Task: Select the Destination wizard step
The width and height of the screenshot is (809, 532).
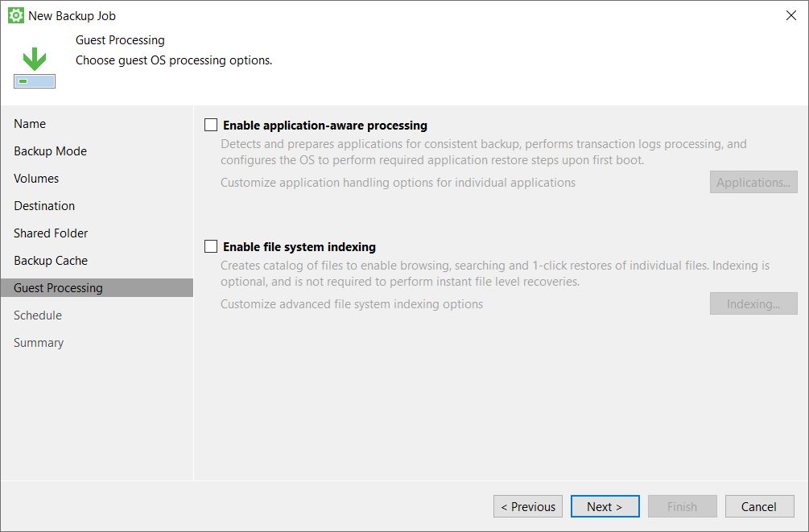Action: coord(44,206)
